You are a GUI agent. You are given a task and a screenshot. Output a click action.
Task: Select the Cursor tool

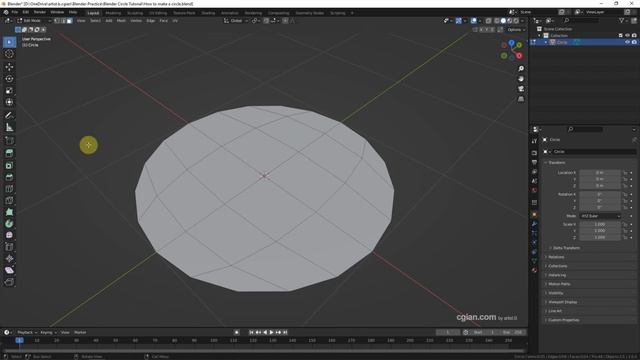coord(9,54)
